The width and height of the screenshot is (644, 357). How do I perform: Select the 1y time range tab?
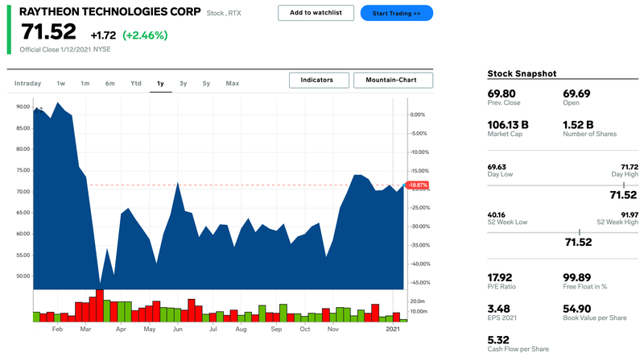point(160,84)
